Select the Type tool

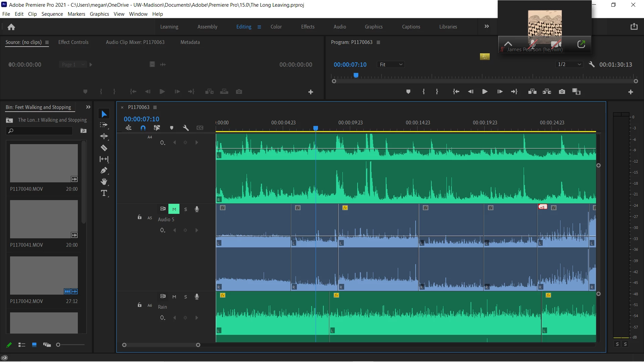pyautogui.click(x=104, y=193)
